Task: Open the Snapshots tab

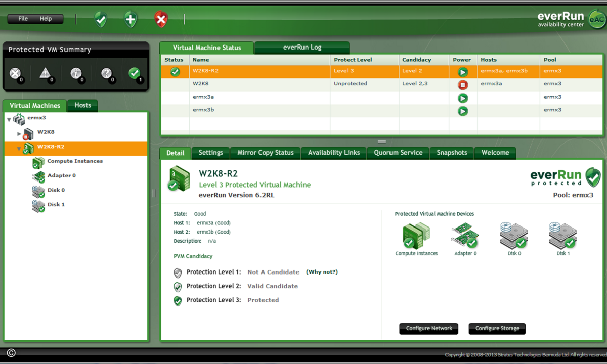Action: [x=452, y=153]
